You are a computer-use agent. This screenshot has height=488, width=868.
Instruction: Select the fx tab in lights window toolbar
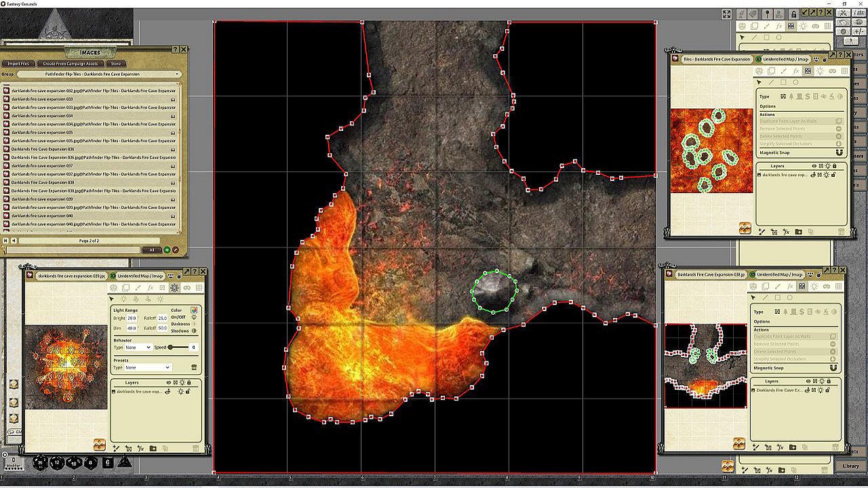pos(150,288)
